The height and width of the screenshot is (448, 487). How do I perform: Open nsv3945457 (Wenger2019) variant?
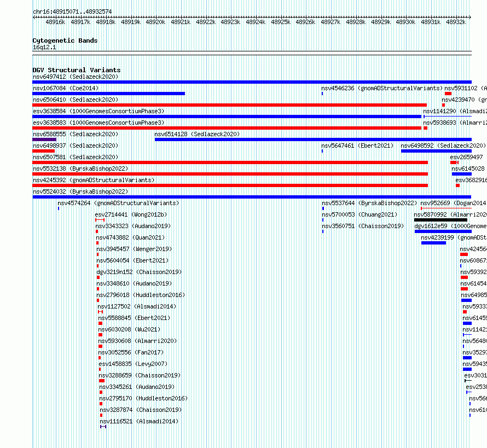point(134,249)
